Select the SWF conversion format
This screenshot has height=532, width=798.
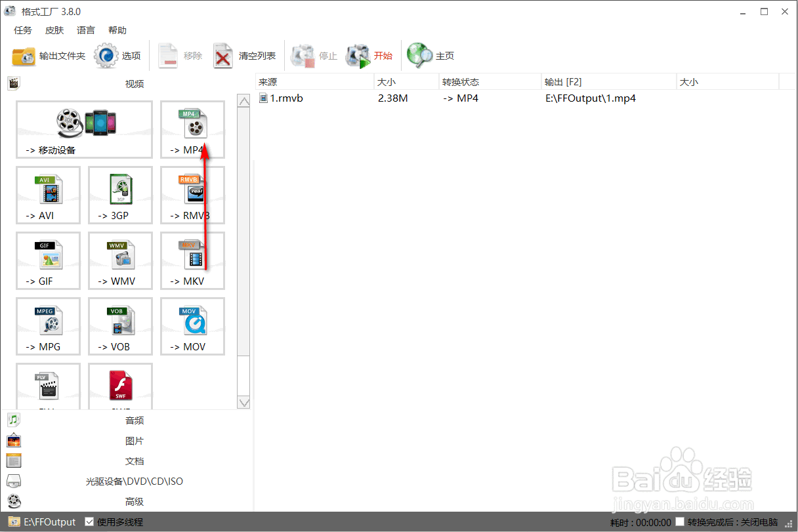coord(120,386)
